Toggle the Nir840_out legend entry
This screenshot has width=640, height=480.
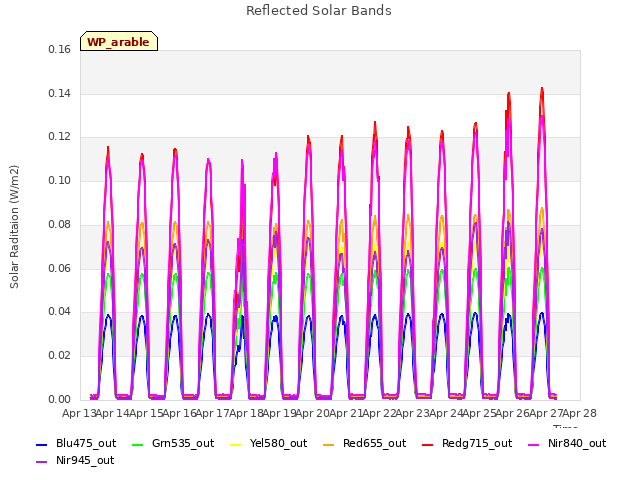[567, 443]
